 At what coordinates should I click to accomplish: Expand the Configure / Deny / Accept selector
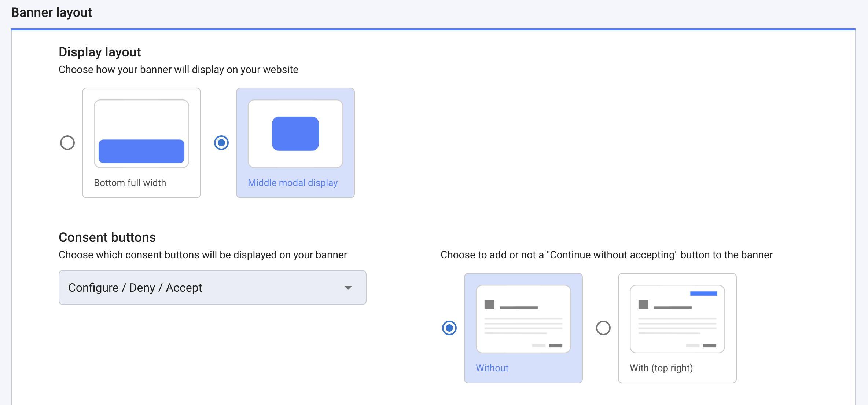pyautogui.click(x=212, y=288)
